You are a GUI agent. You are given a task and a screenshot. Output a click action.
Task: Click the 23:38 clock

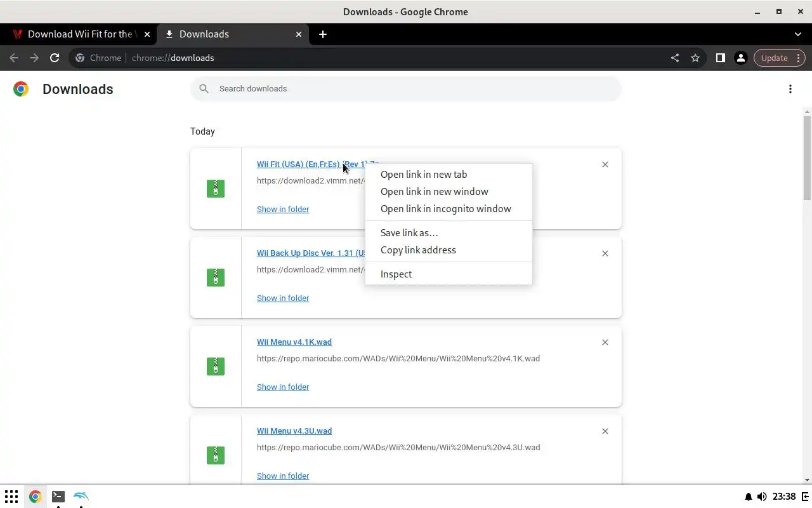point(785,497)
